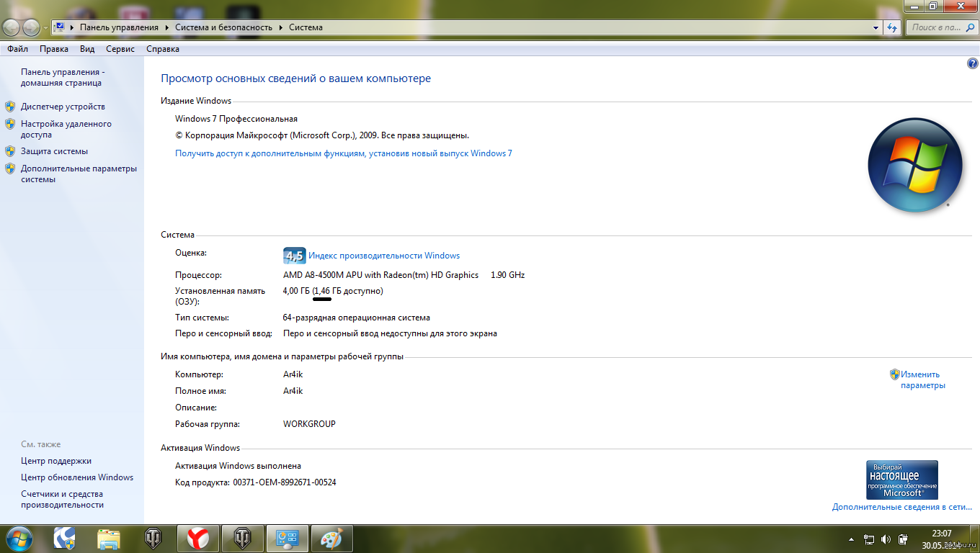Click the blue Help question mark icon
The image size is (980, 553).
[972, 64]
